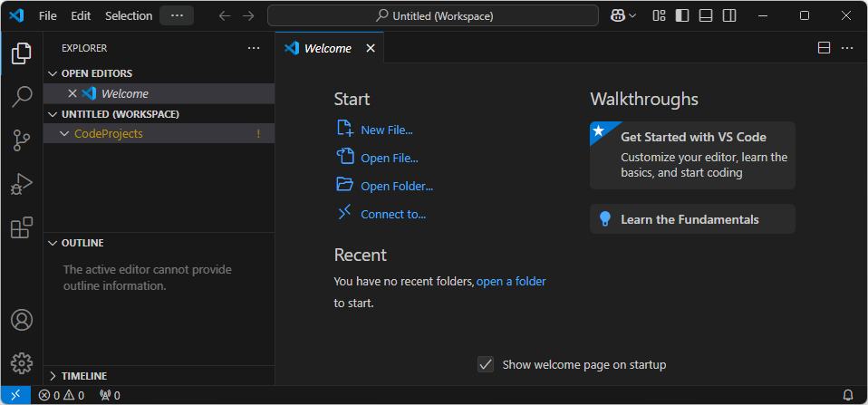This screenshot has height=405, width=868.
Task: Open the Copilot chat icon
Action: pos(617,16)
